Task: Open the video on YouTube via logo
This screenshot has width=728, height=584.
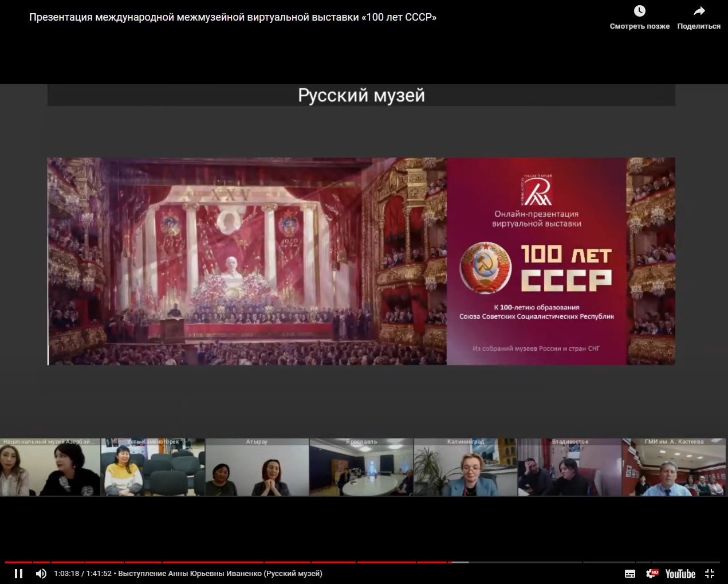Action: [x=680, y=574]
